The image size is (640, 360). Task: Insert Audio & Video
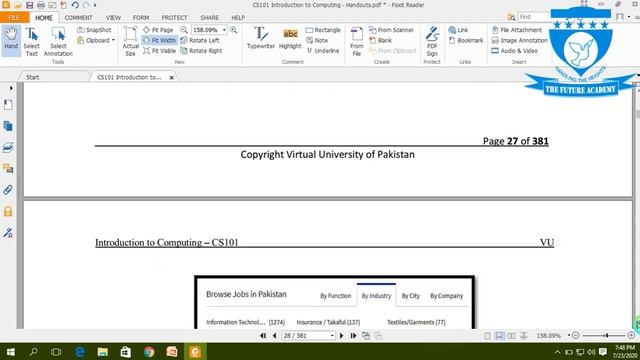pyautogui.click(x=515, y=51)
